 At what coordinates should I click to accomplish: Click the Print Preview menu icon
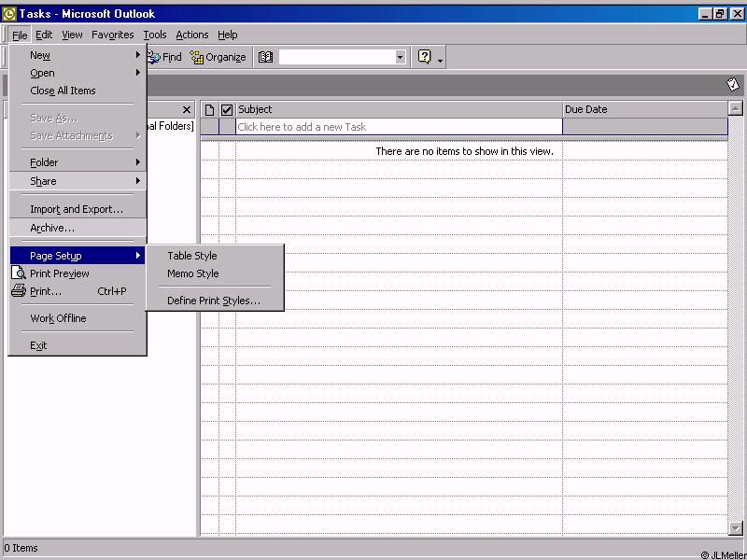(19, 273)
